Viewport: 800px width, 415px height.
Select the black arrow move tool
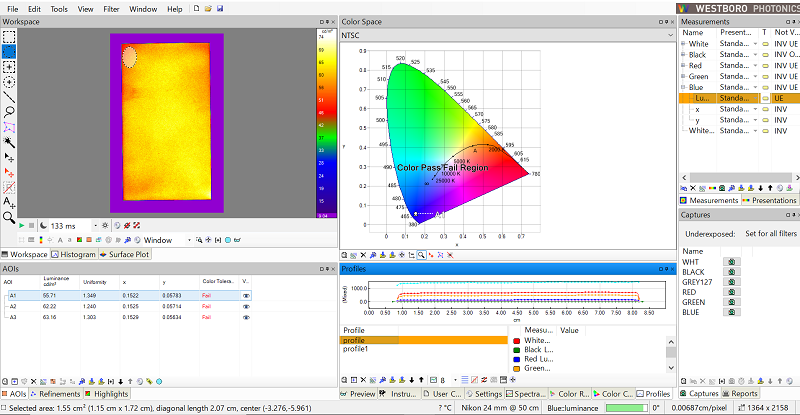tap(9, 157)
